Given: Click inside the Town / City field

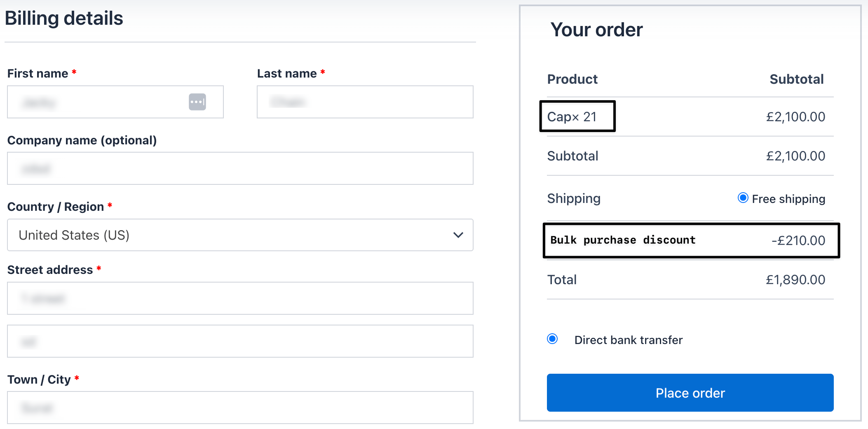Looking at the screenshot, I should (x=240, y=408).
